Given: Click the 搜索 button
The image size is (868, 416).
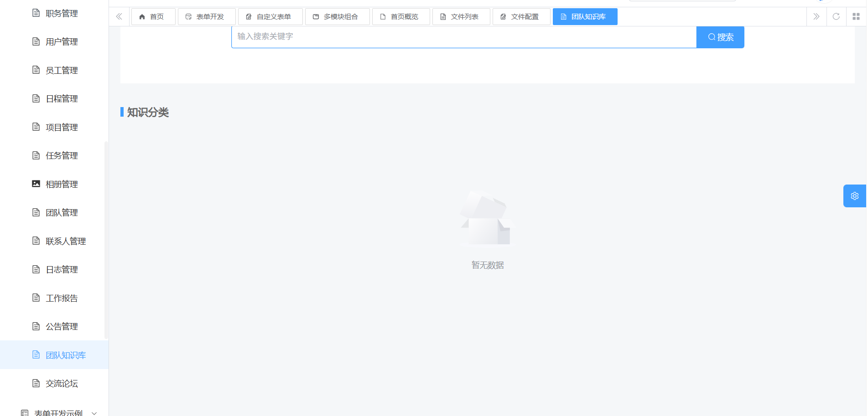Looking at the screenshot, I should coord(720,37).
